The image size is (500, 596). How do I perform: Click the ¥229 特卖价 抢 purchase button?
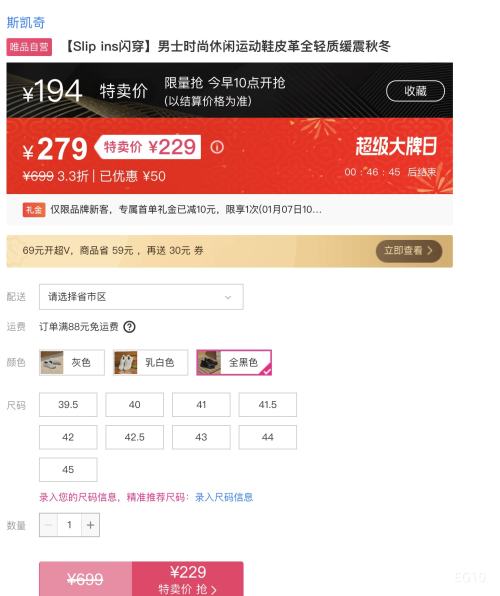(188, 579)
